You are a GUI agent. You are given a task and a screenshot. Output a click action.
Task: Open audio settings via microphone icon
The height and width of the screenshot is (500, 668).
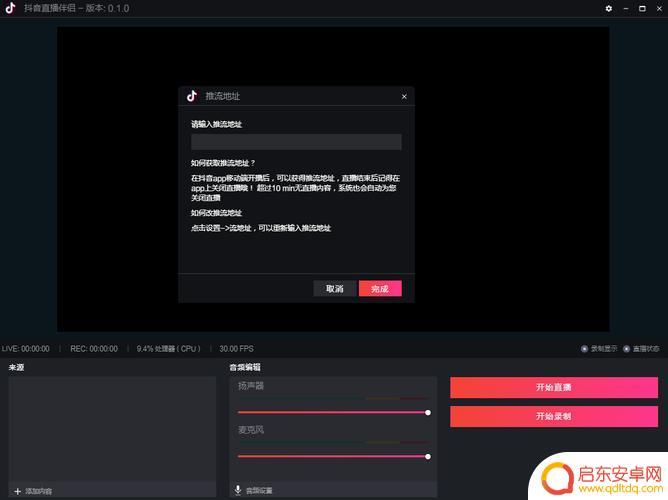238,490
